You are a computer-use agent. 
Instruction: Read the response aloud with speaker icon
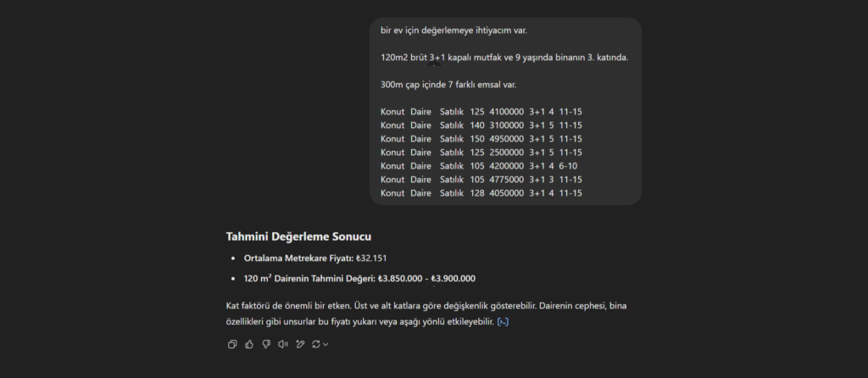[283, 344]
